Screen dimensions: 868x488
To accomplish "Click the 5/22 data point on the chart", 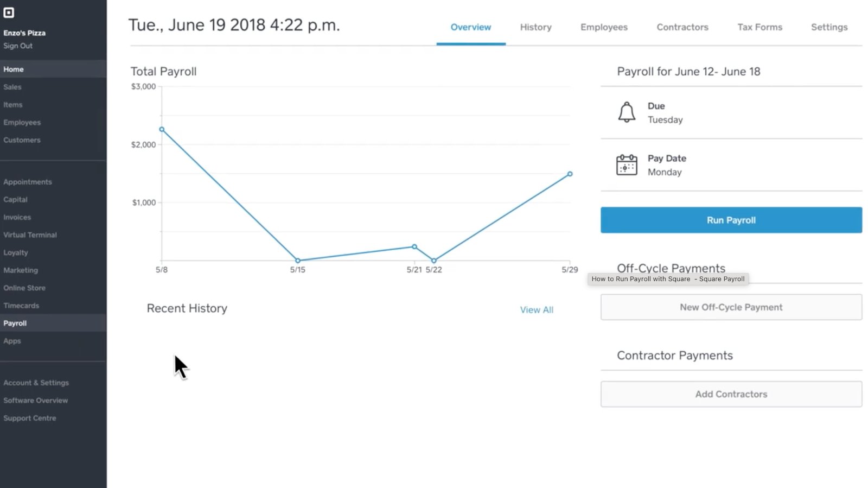I will [x=434, y=261].
